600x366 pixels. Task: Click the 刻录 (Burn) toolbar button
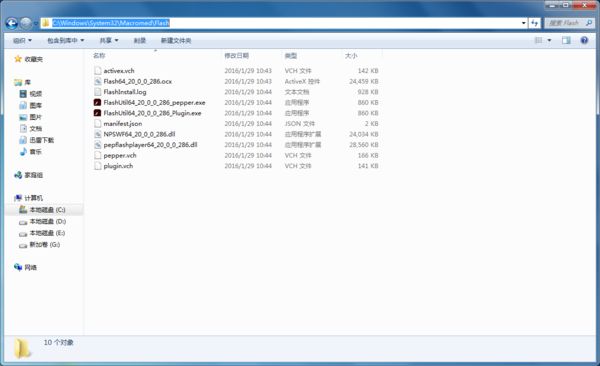140,41
